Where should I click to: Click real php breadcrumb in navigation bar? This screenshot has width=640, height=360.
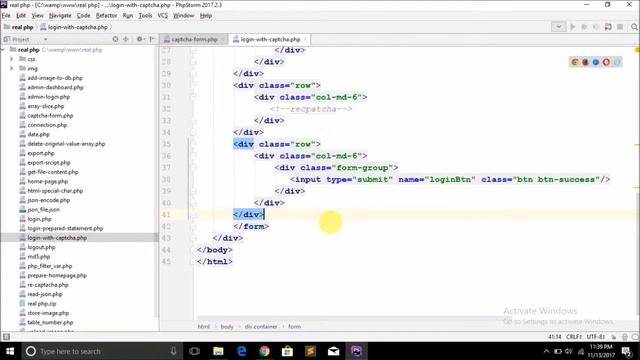[19, 27]
